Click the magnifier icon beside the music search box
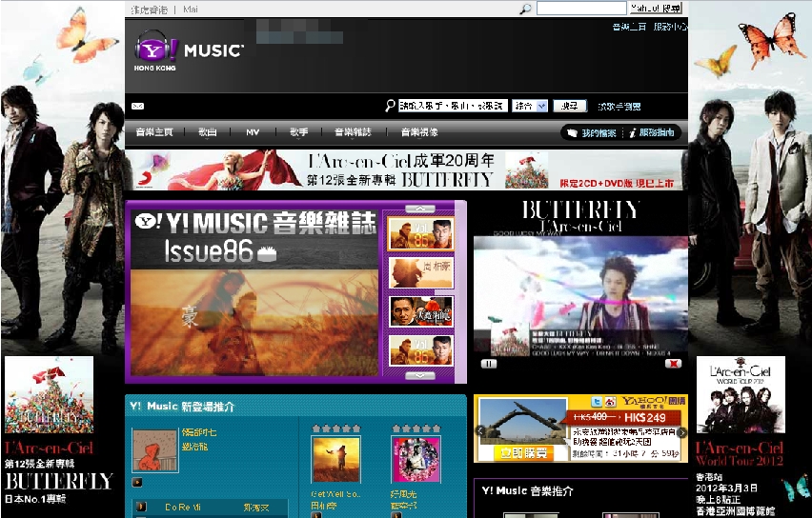The image size is (812, 518). pyautogui.click(x=390, y=106)
